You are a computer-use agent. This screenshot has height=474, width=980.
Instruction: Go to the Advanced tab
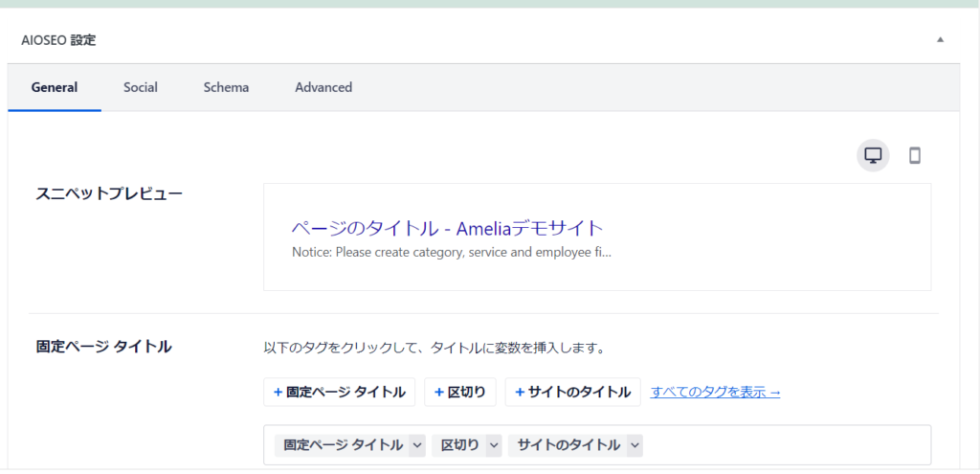[x=323, y=87]
